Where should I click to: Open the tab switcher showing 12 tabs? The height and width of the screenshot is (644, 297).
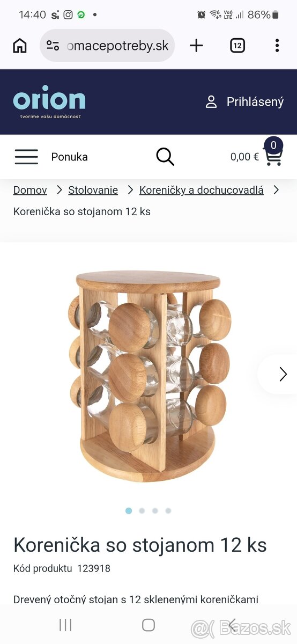click(237, 46)
